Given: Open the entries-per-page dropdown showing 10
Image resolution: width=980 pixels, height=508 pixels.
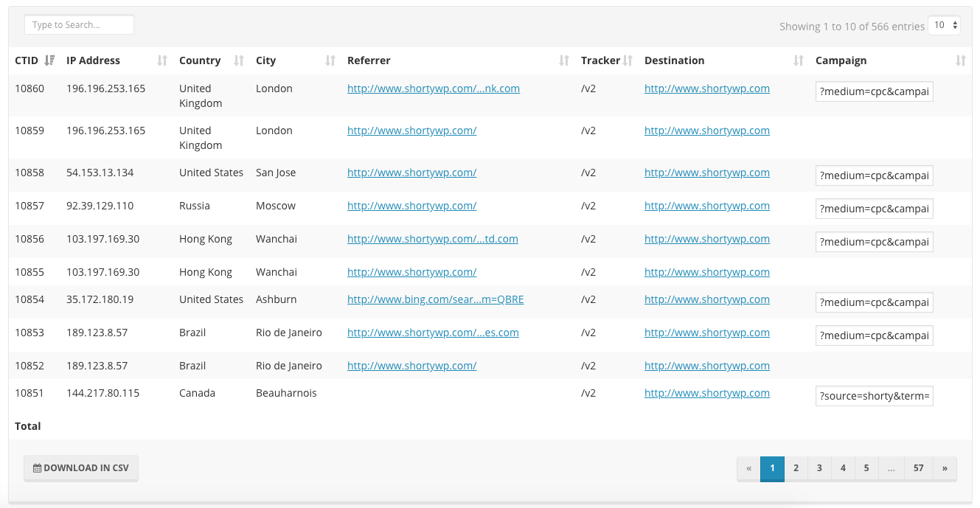Looking at the screenshot, I should (x=944, y=25).
